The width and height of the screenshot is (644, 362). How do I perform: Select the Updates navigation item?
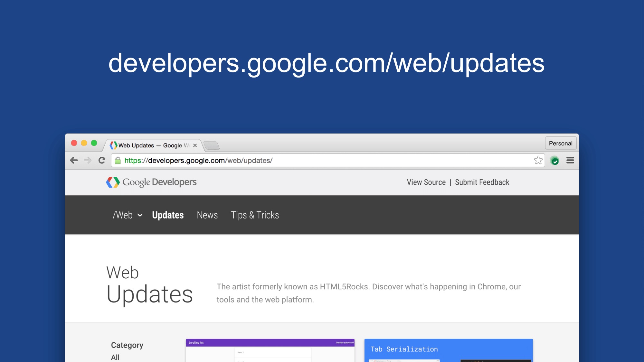(168, 215)
